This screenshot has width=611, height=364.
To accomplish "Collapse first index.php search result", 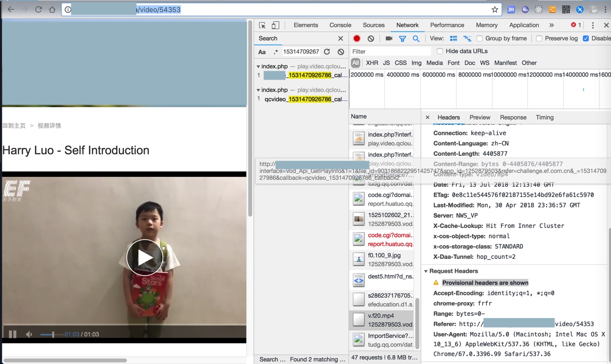I will [258, 66].
